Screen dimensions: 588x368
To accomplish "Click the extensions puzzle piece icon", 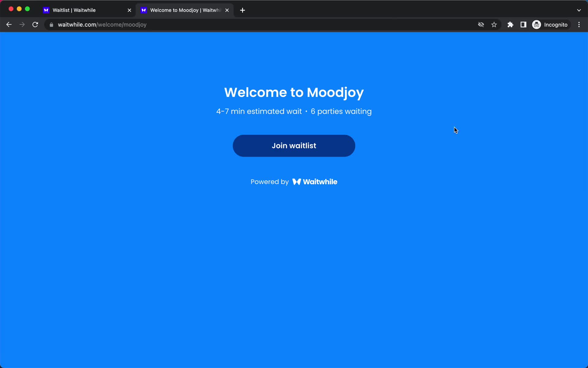I will pyautogui.click(x=510, y=24).
